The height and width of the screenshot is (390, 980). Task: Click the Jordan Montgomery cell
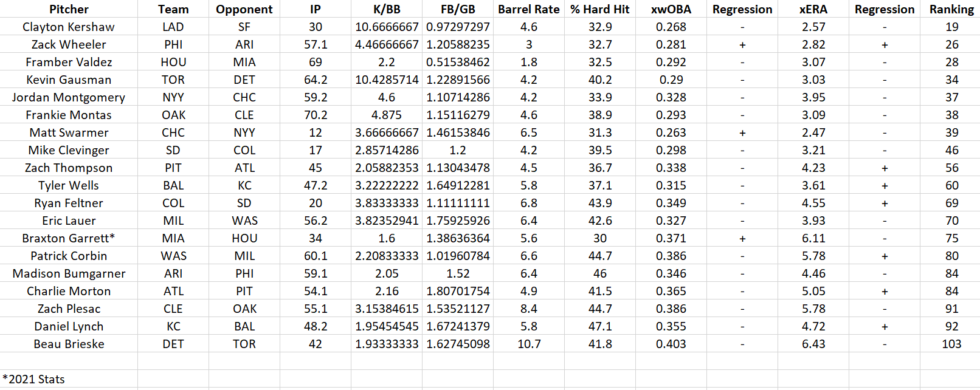pos(69,97)
